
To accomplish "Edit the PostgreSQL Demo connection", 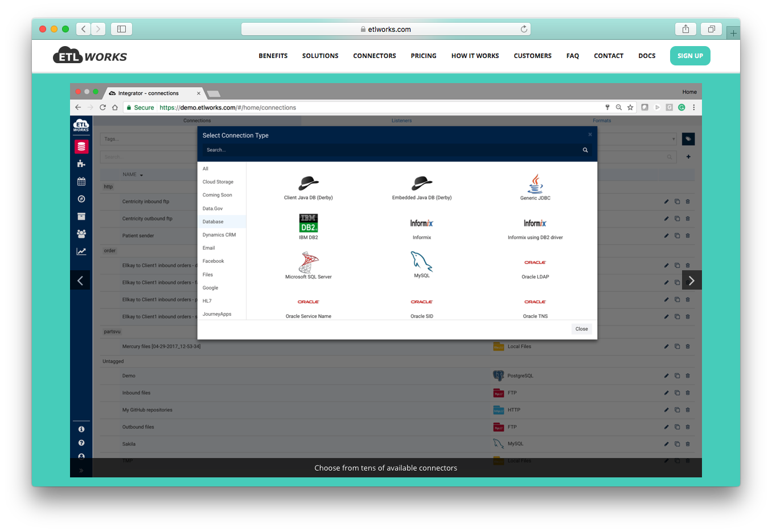I will 666,376.
